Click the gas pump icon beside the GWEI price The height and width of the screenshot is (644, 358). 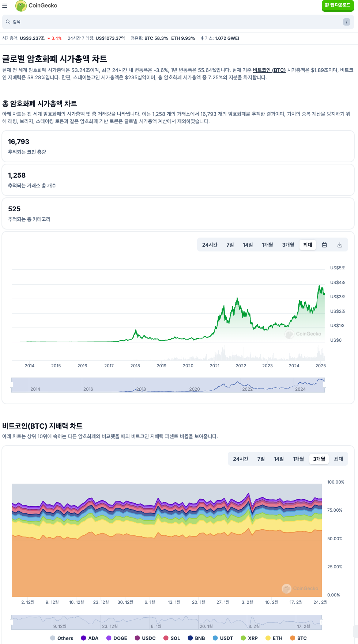pos(202,38)
